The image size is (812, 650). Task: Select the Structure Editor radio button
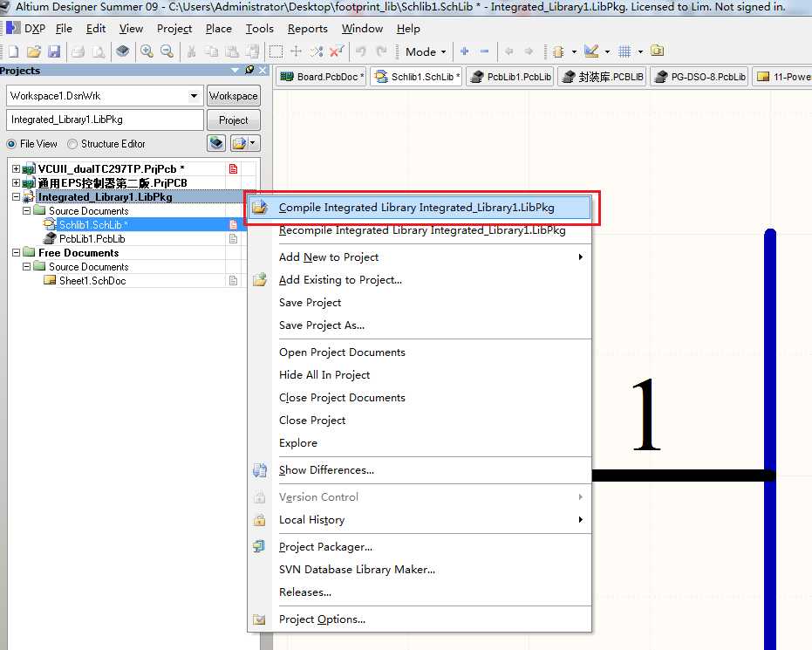click(72, 144)
